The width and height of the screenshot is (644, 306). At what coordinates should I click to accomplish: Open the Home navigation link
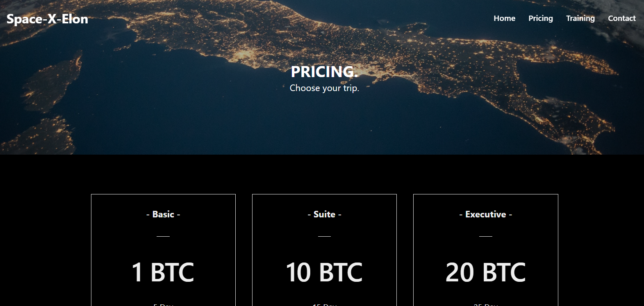[504, 18]
